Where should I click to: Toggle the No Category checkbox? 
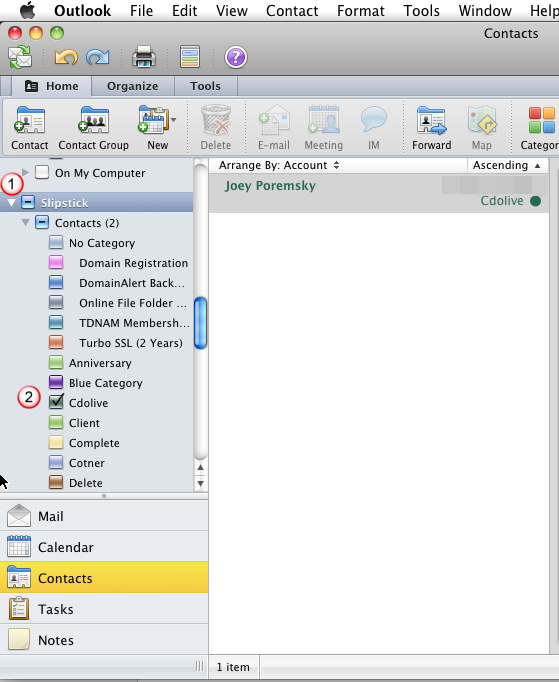click(x=56, y=242)
